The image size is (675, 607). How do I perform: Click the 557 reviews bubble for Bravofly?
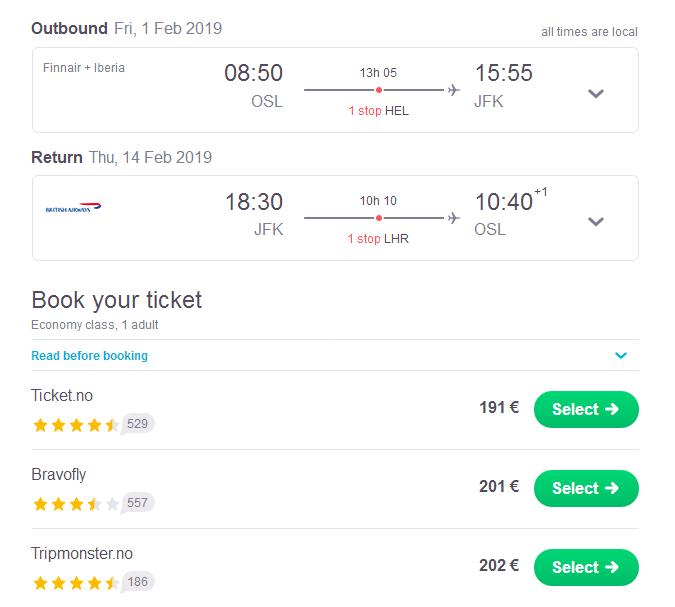point(137,503)
